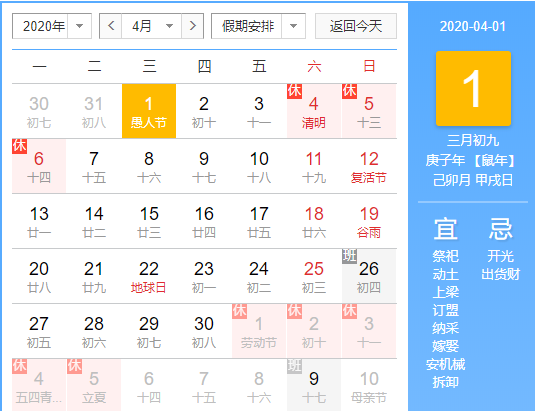Select April 26 workday 班 date
Image resolution: width=535 pixels, height=411 pixels.
(369, 276)
